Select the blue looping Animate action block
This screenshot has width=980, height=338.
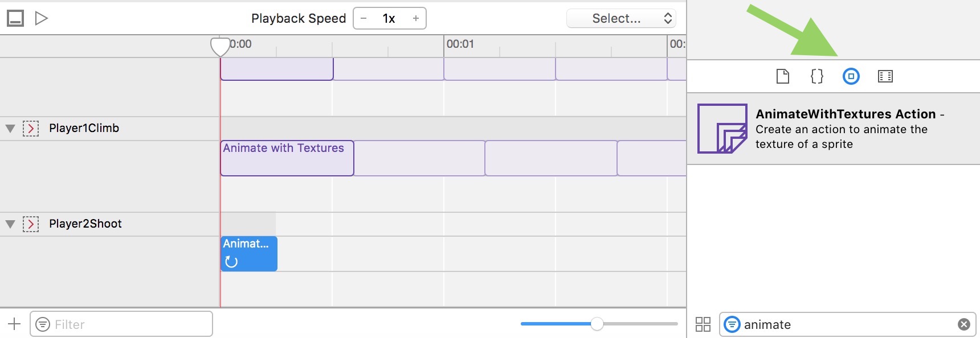(249, 254)
